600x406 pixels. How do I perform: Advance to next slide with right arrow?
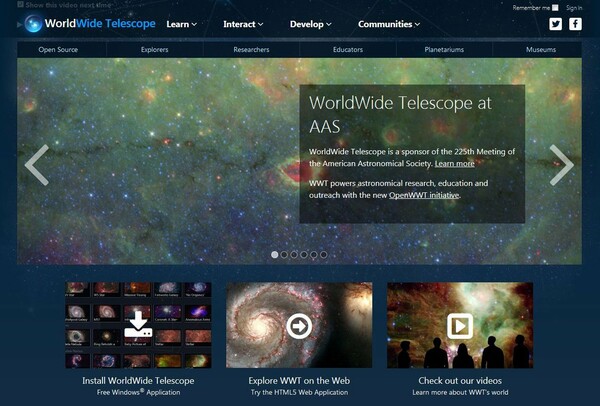[562, 165]
